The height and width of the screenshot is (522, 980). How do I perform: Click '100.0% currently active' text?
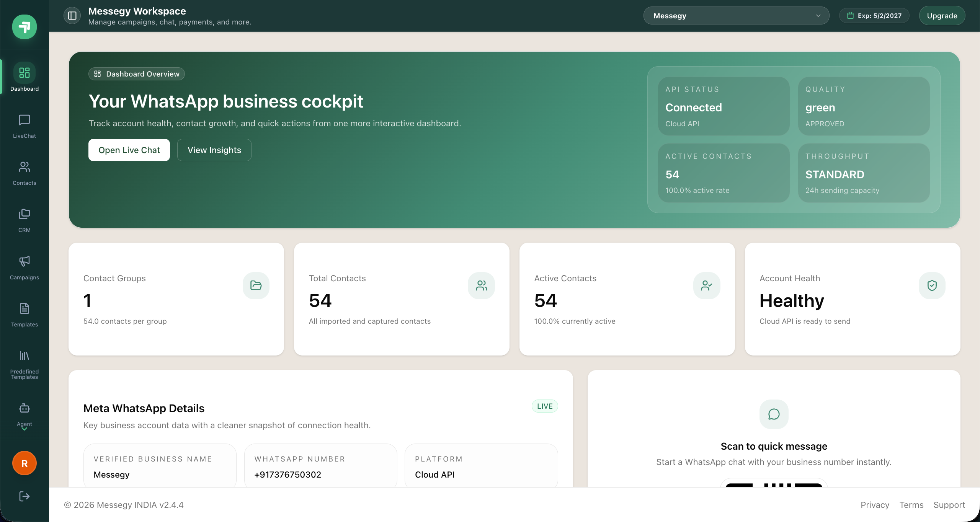point(575,321)
